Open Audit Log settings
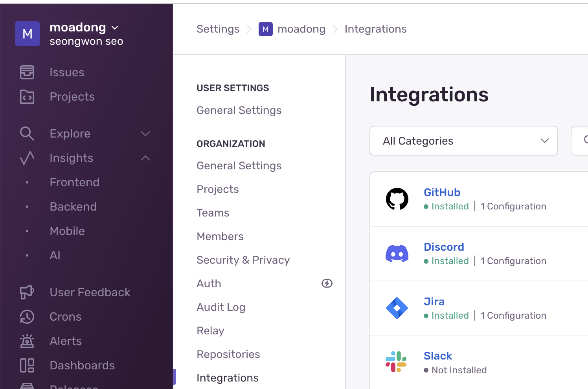This screenshot has height=389, width=588. [221, 307]
